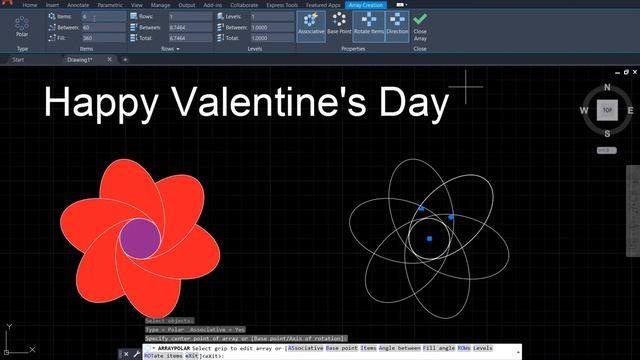Choose the Fill angle command option
This screenshot has width=640, height=360.
(439, 348)
